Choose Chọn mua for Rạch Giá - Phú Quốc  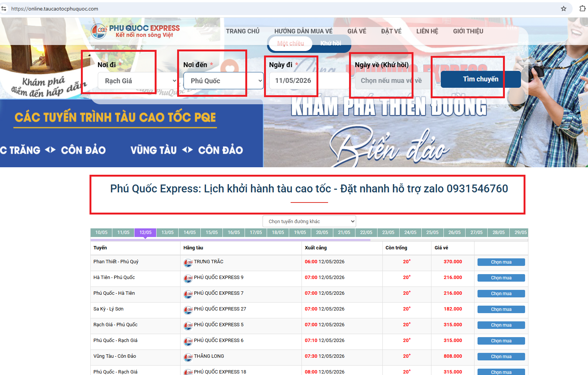501,325
